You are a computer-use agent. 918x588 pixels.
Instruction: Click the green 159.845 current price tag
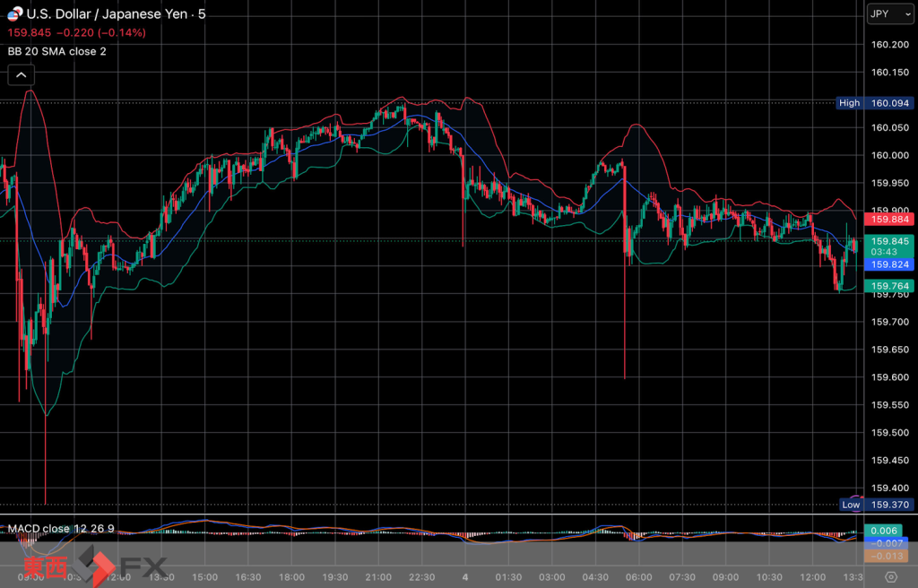889,241
